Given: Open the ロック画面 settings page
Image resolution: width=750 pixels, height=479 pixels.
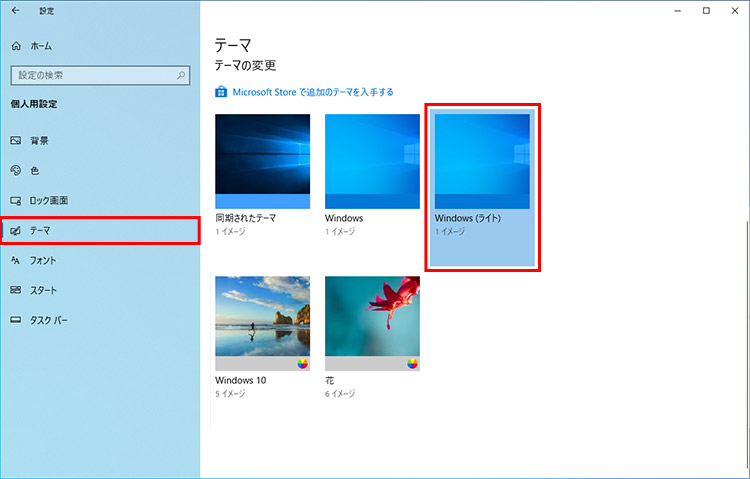Looking at the screenshot, I should [100, 201].
